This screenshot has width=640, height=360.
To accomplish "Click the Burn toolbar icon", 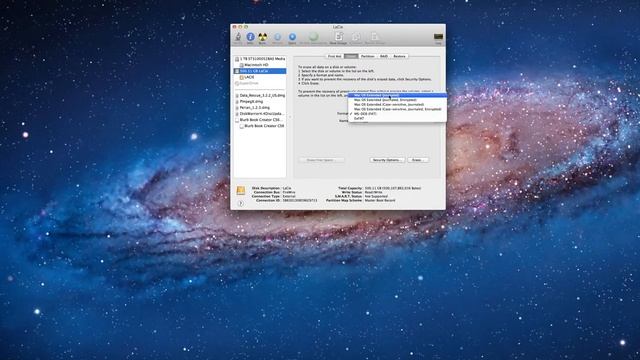I will (x=262, y=38).
